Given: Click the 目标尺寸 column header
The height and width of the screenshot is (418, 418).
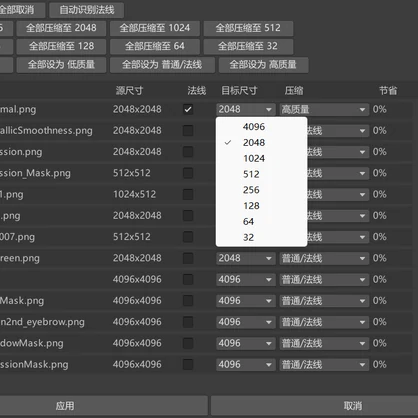Looking at the screenshot, I should pyautogui.click(x=239, y=90).
